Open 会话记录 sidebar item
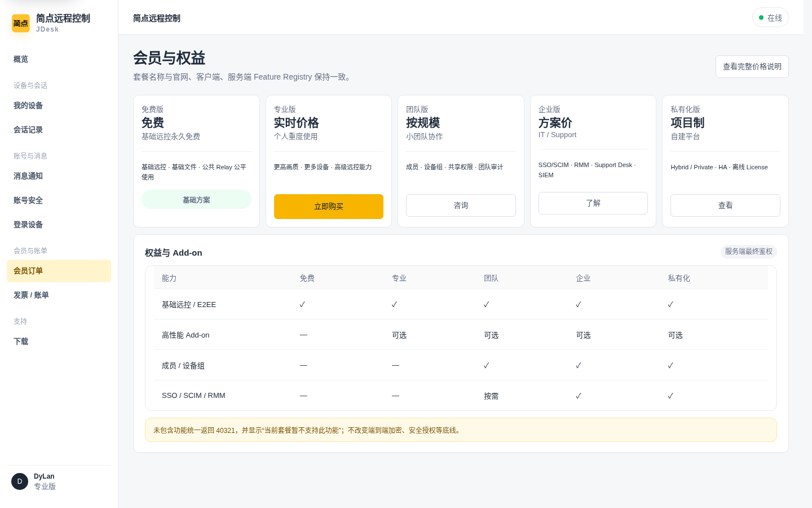This screenshot has width=812, height=508. 59,130
